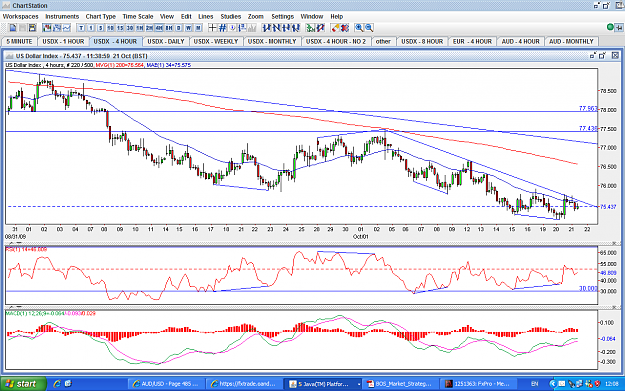
Task: Click the red X delete drawings icon
Action: (345, 28)
